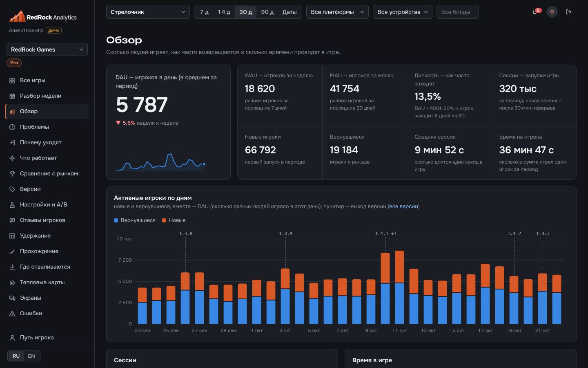Open the user avatar G menu
The image size is (588, 368).
coord(552,12)
